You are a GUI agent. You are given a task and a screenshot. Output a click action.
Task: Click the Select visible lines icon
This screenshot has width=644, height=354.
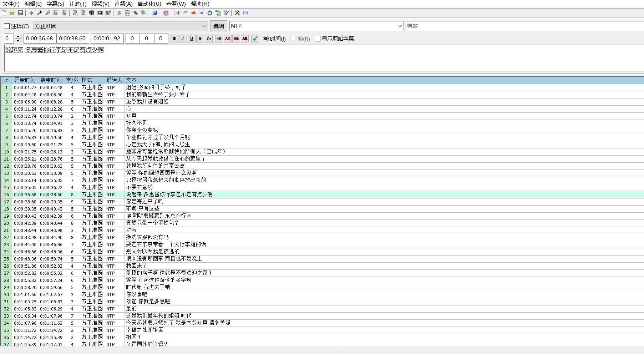92,13
